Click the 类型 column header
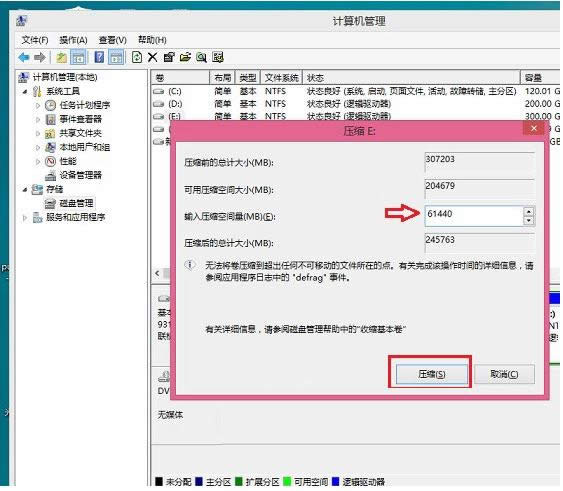 click(248, 78)
